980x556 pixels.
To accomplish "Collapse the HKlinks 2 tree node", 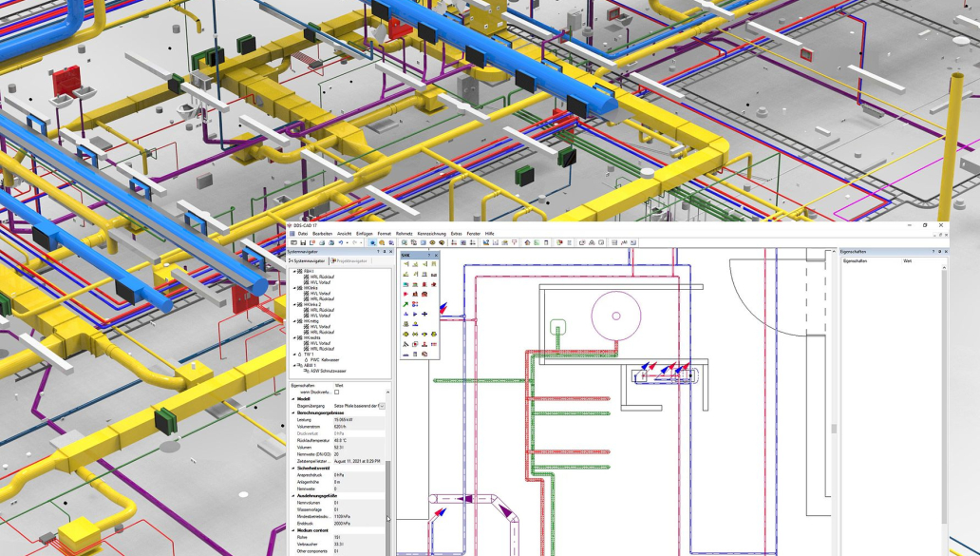I will (x=294, y=304).
